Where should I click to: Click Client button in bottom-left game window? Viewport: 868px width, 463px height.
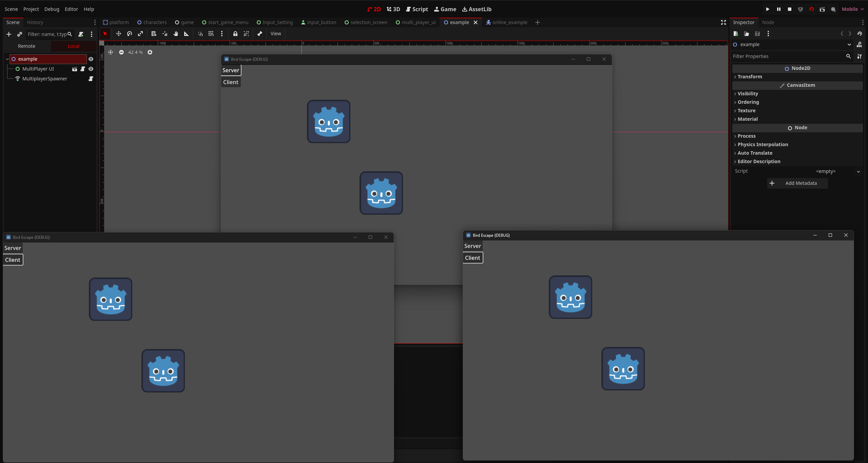click(13, 260)
